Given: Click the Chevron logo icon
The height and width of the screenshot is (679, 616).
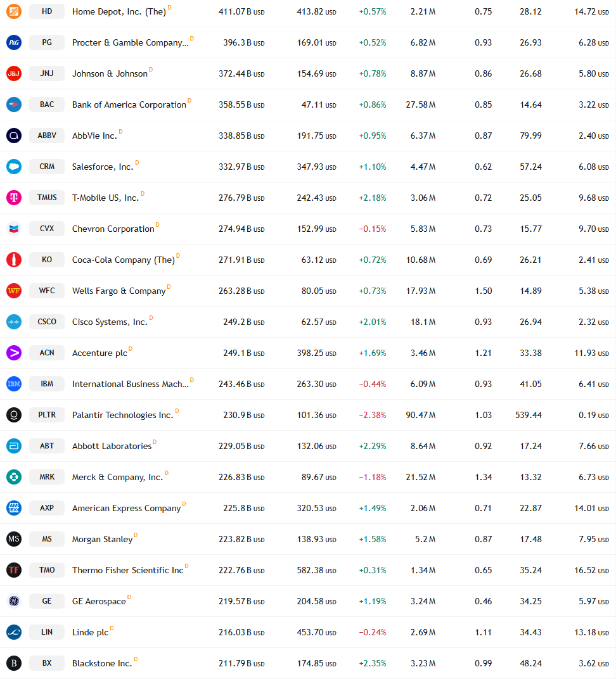Looking at the screenshot, I should [14, 229].
